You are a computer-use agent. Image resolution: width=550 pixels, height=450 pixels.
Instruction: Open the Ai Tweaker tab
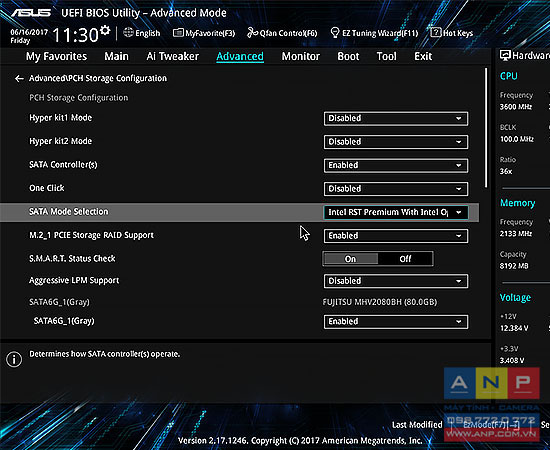click(x=173, y=56)
